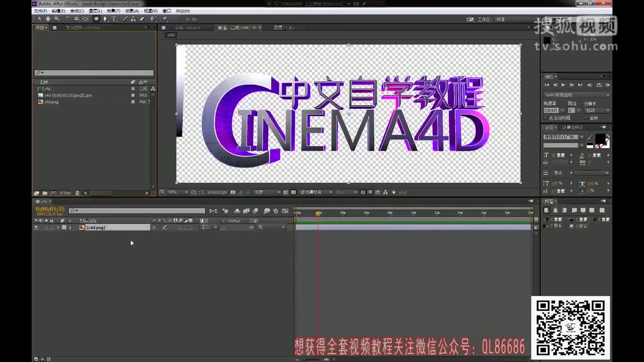644x362 pixels.
Task: Select the Pen tool
Action: (x=105, y=19)
